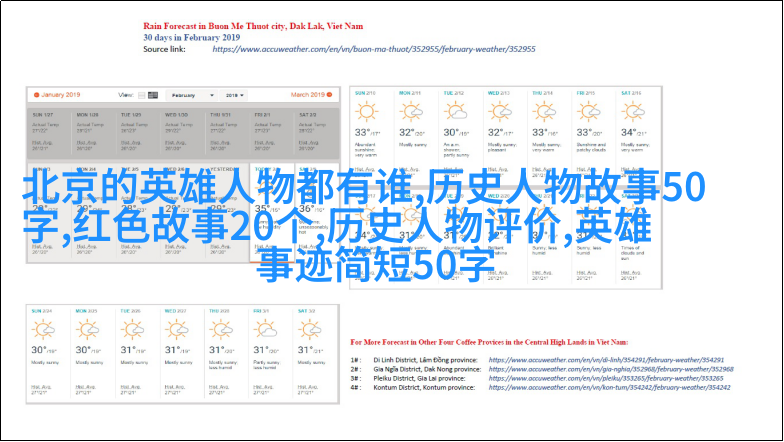Click the weather icon for FRI 2/15
This screenshot has height=442, width=784.
[x=588, y=112]
